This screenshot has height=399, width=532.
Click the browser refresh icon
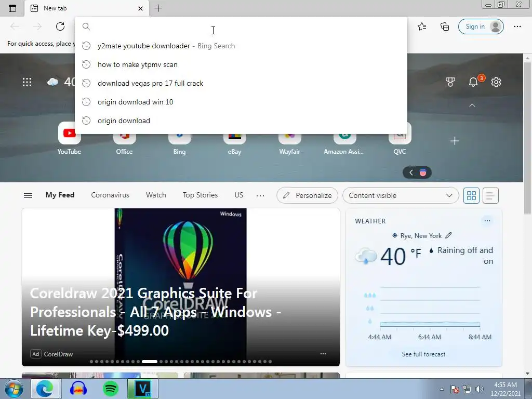pos(60,26)
